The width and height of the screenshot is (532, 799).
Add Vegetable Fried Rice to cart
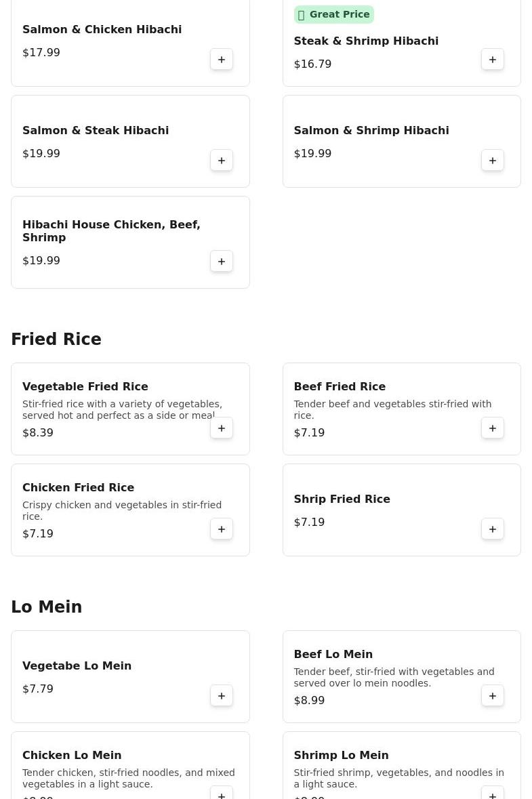(x=222, y=428)
